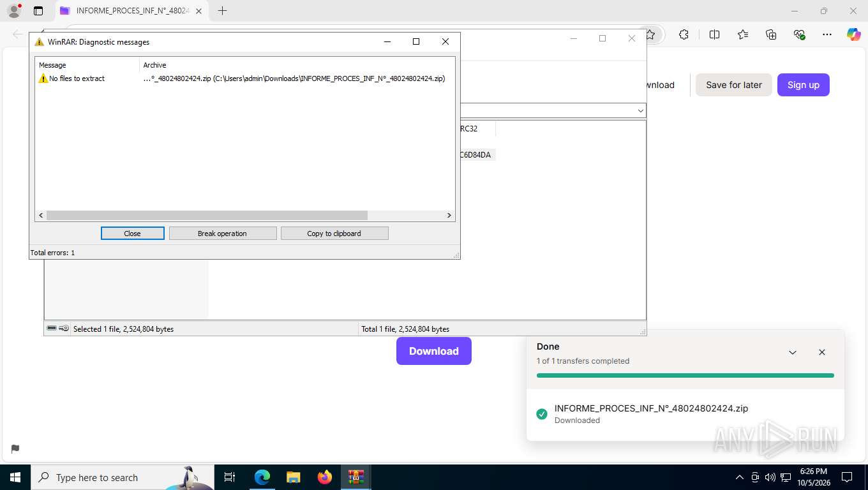Image resolution: width=868 pixels, height=490 pixels.
Task: Show hidden system tray icons
Action: point(740,477)
